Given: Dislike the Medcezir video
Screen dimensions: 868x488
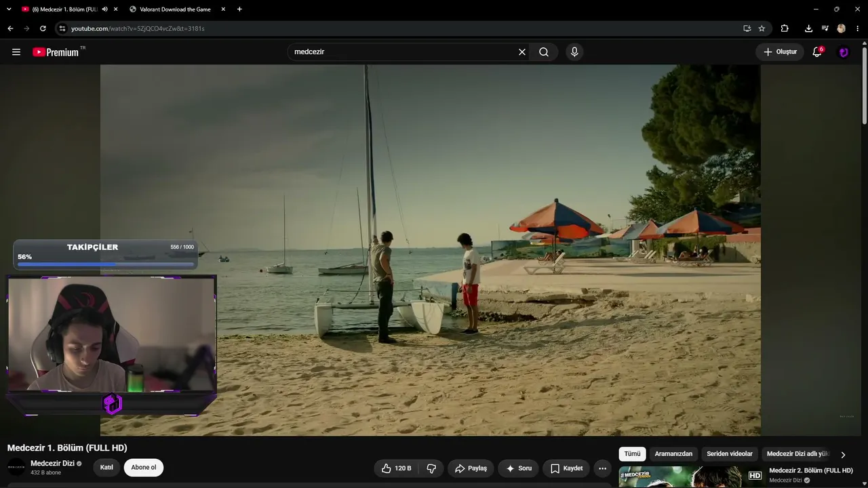Looking at the screenshot, I should tap(431, 468).
